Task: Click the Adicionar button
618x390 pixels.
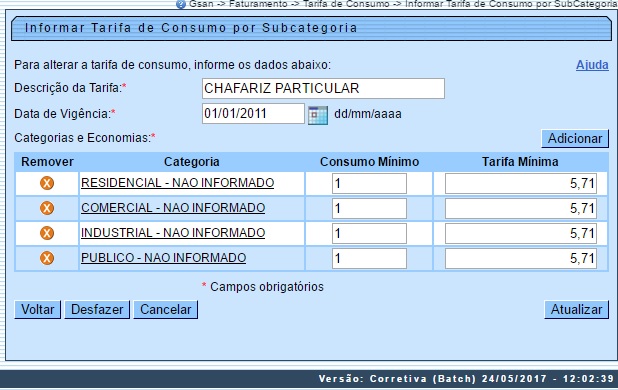Action: pyautogui.click(x=575, y=139)
